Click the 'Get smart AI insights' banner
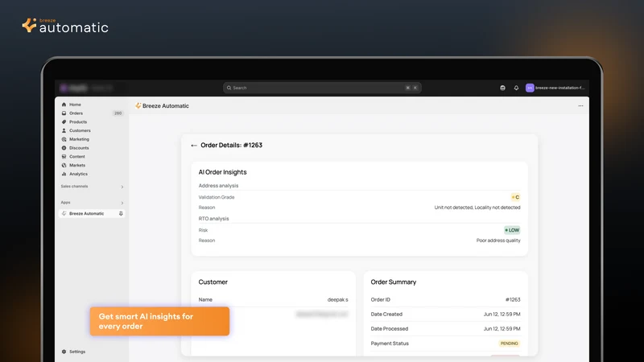This screenshot has height=362, width=644. click(x=159, y=321)
